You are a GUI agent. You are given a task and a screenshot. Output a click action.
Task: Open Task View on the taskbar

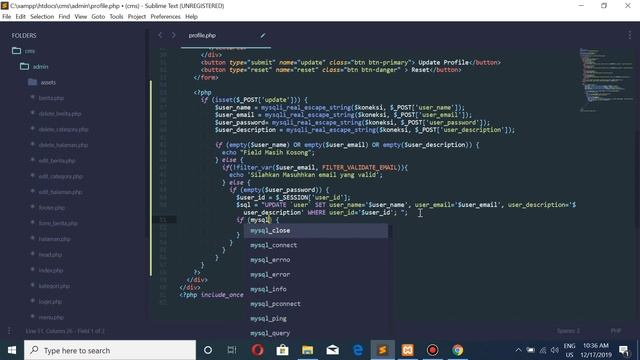[232, 350]
